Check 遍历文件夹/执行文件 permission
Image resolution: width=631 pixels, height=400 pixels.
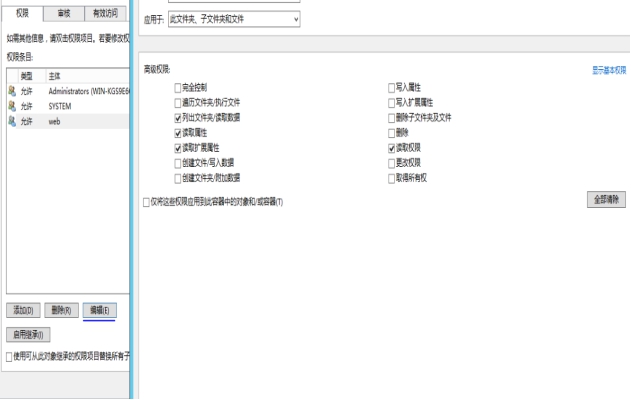click(177, 103)
